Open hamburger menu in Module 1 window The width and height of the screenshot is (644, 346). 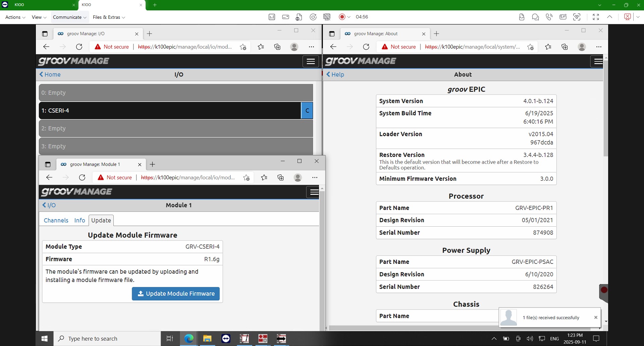[x=314, y=192]
